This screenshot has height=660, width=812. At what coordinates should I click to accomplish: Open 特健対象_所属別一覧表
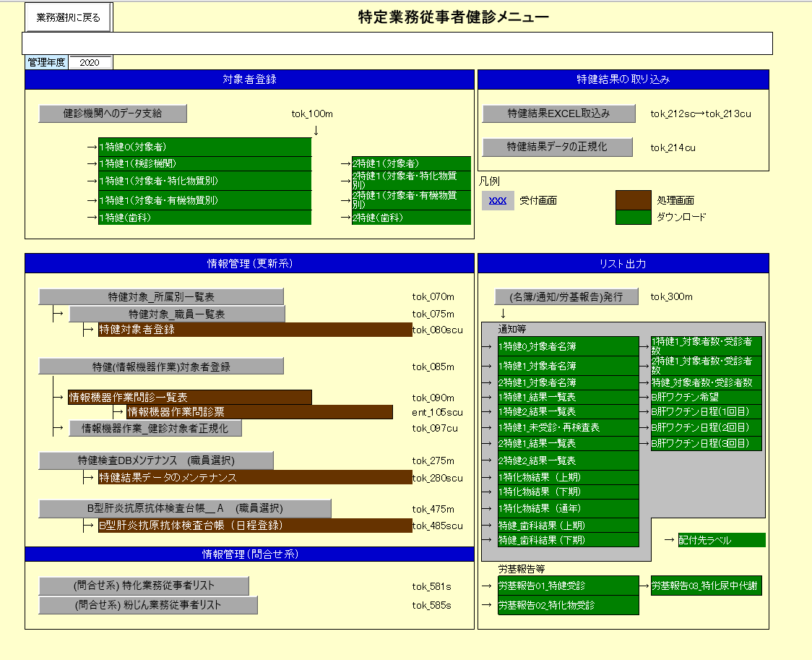[x=161, y=297]
